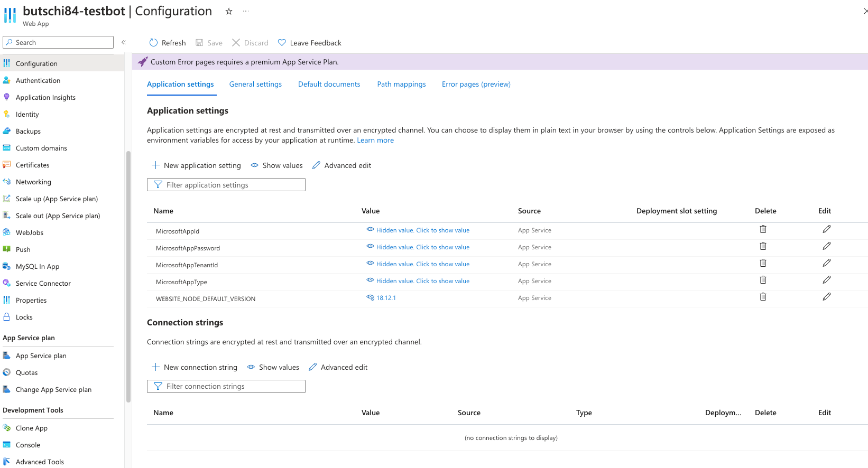Switch to Error pages (preview) tab
Image resolution: width=868 pixels, height=468 pixels.
[476, 84]
